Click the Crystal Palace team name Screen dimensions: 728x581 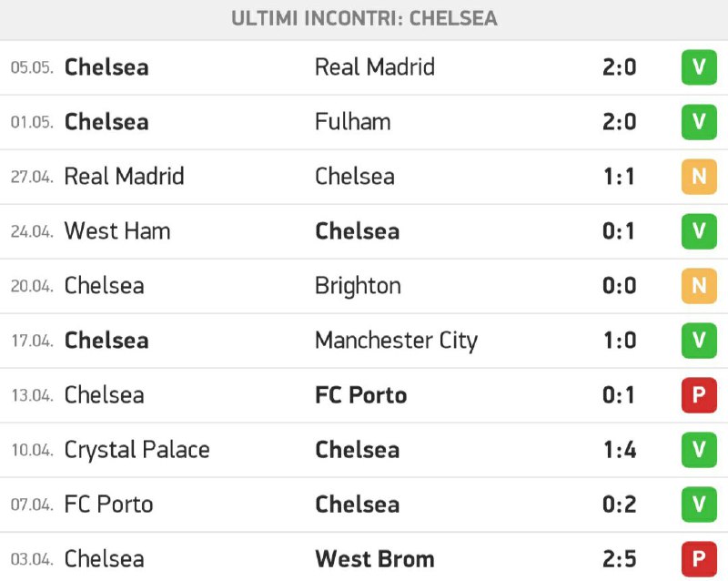click(137, 451)
